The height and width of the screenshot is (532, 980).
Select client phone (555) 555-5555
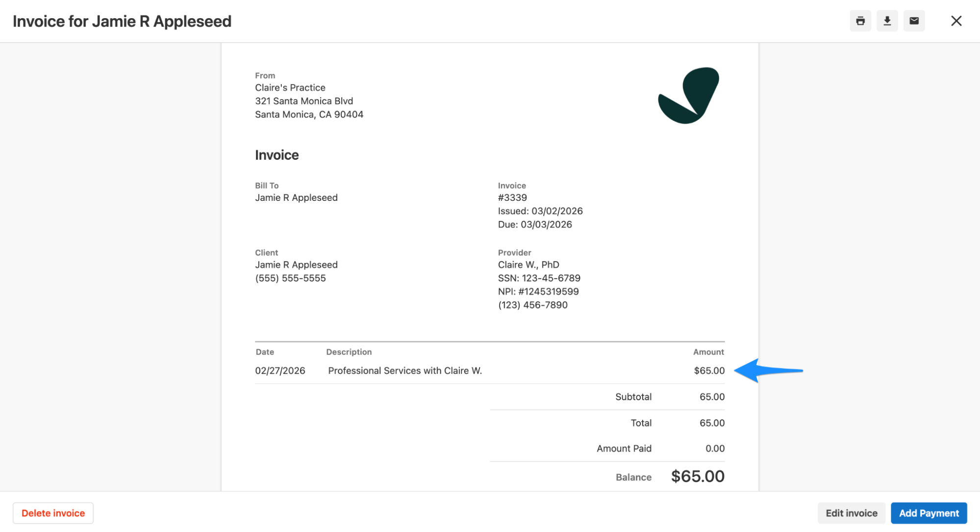pos(290,278)
